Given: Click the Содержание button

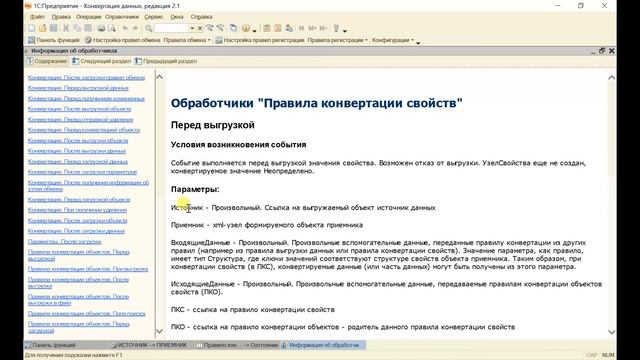Looking at the screenshot, I should coord(47,61).
